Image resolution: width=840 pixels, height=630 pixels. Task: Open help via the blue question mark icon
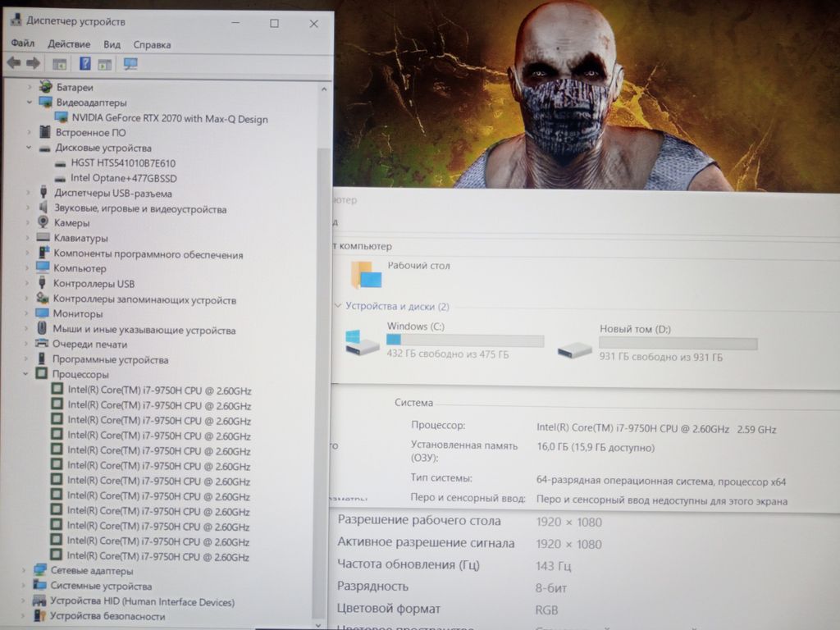tap(84, 64)
